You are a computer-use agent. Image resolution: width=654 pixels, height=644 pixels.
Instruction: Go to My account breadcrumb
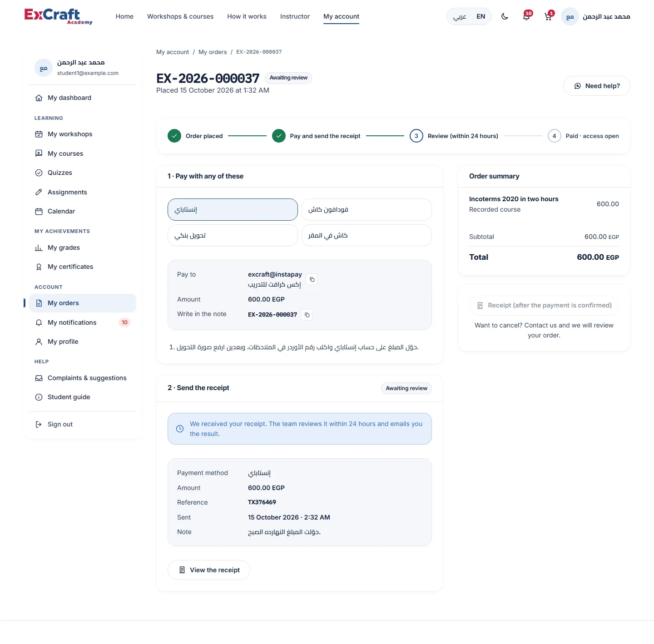tap(173, 52)
